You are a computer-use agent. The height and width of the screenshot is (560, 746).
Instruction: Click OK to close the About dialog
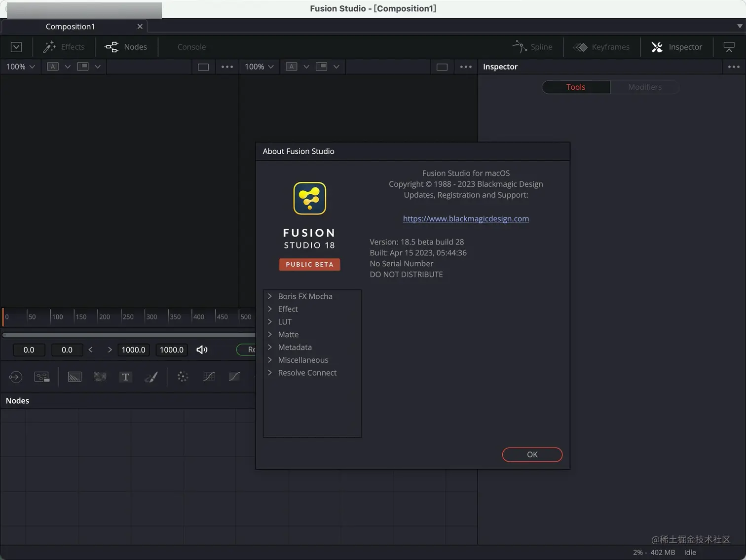tap(532, 455)
